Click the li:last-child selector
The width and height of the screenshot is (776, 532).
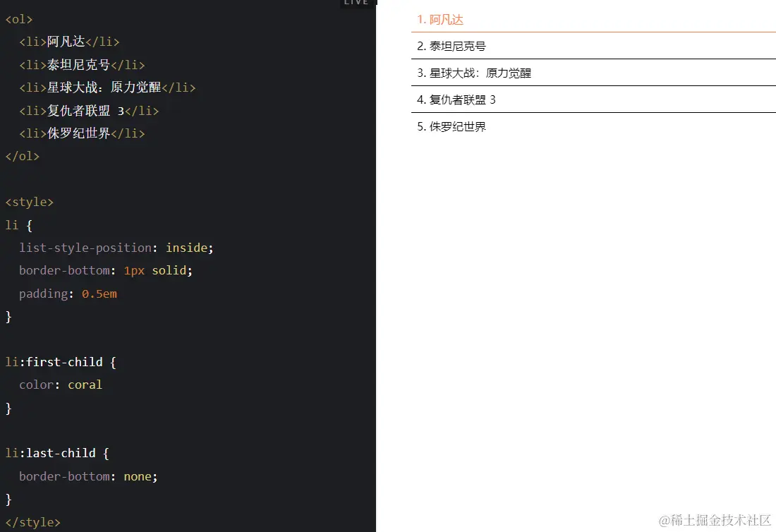(51, 453)
